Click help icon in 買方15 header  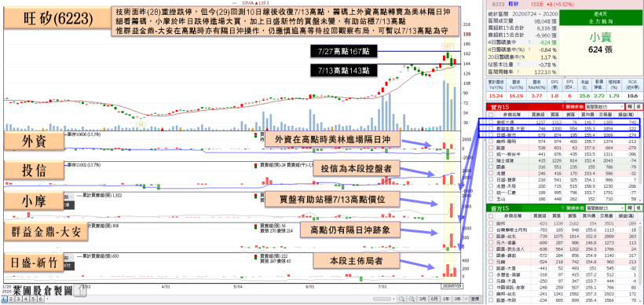pyautogui.click(x=562, y=107)
